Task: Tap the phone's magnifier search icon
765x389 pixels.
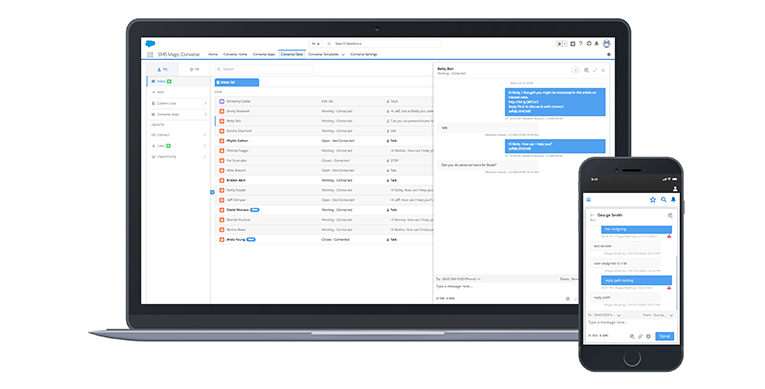Action: point(664,200)
